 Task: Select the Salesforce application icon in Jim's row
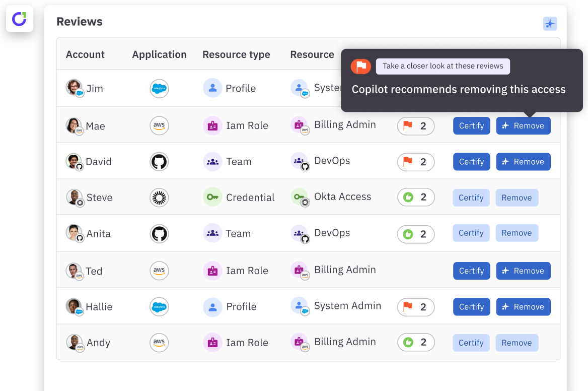tap(159, 88)
